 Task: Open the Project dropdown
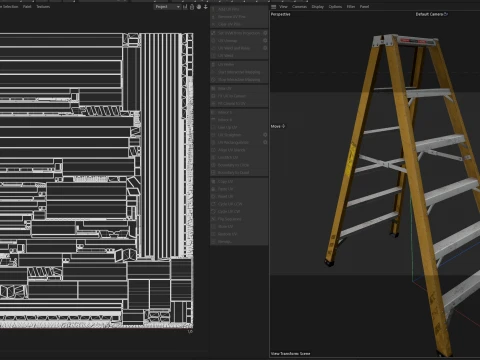tap(167, 7)
